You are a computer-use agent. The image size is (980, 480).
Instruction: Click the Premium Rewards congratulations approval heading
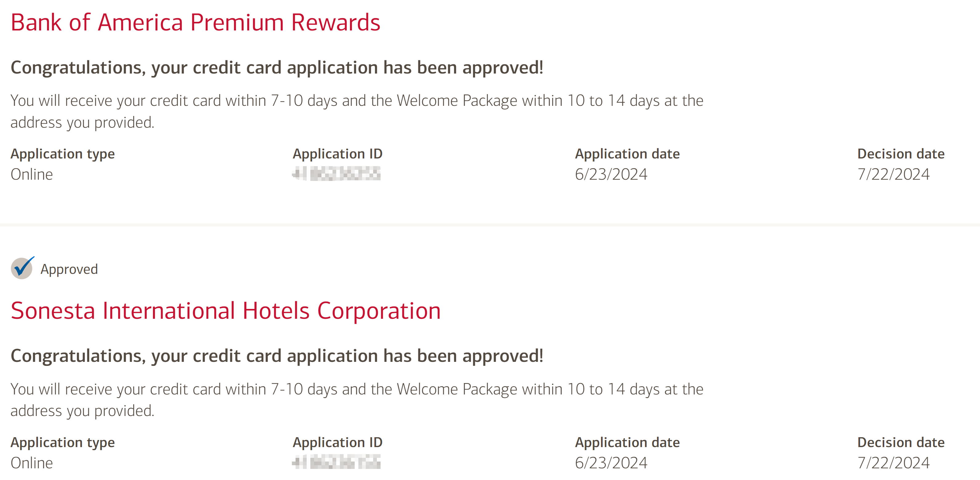pos(276,68)
